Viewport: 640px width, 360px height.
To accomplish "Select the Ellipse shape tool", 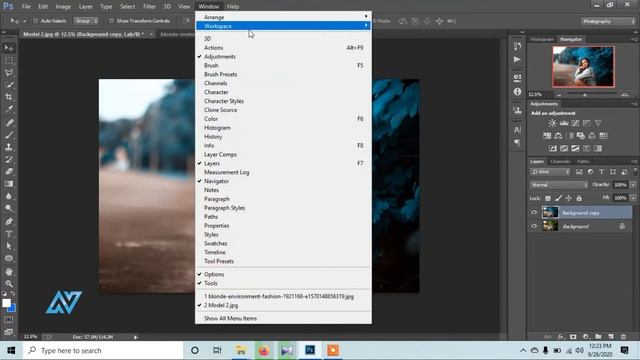I will pyautogui.click(x=9, y=258).
